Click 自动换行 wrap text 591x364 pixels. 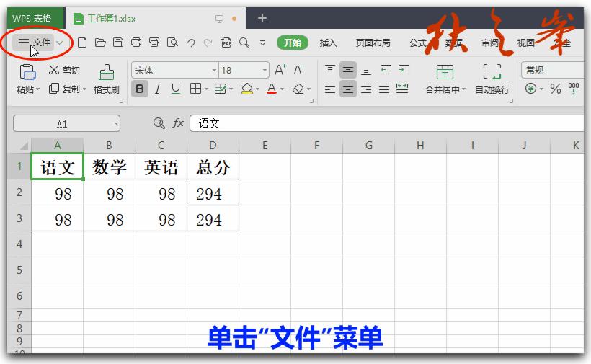pyautogui.click(x=492, y=79)
